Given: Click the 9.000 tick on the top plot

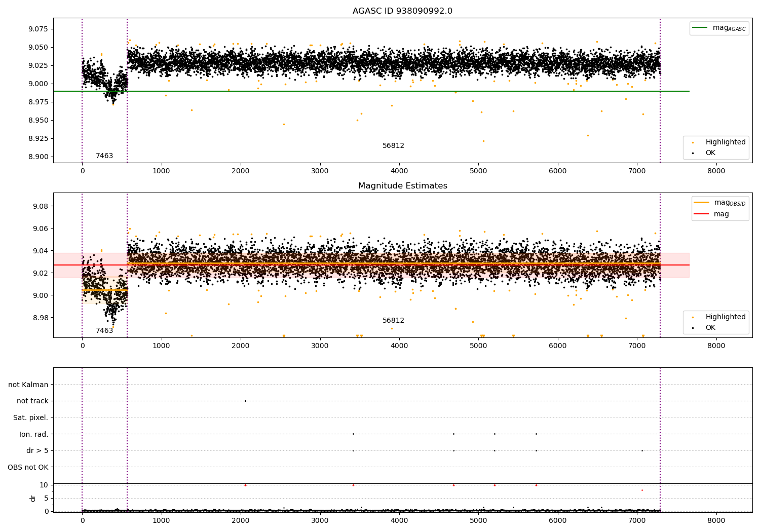Looking at the screenshot, I should [x=38, y=84].
